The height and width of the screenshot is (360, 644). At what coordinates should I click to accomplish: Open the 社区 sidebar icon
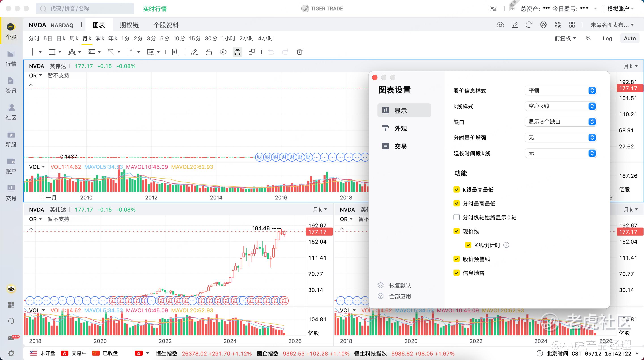pos(11,112)
